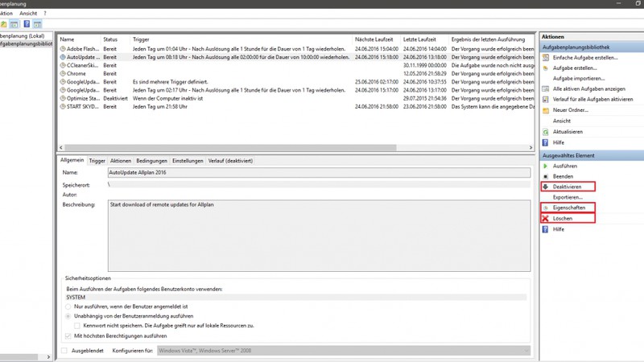Click the black stop icon for Beenden
This screenshot has height=362, width=644.
(546, 176)
